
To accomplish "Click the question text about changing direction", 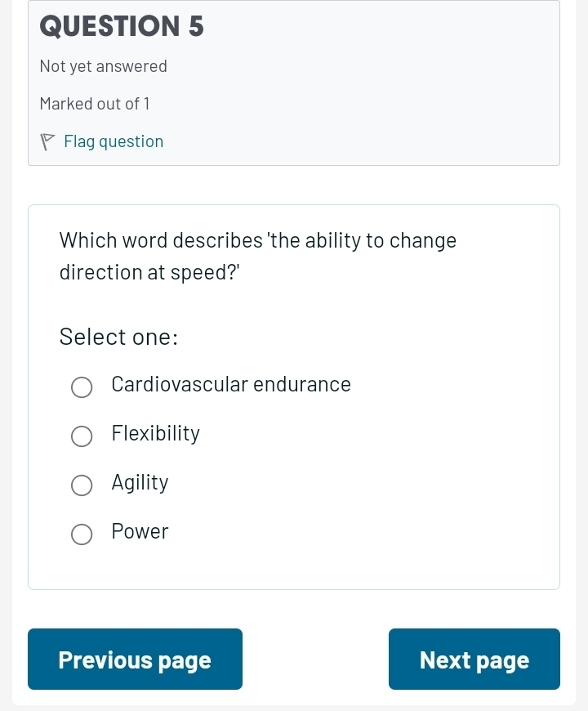I will 257,255.
